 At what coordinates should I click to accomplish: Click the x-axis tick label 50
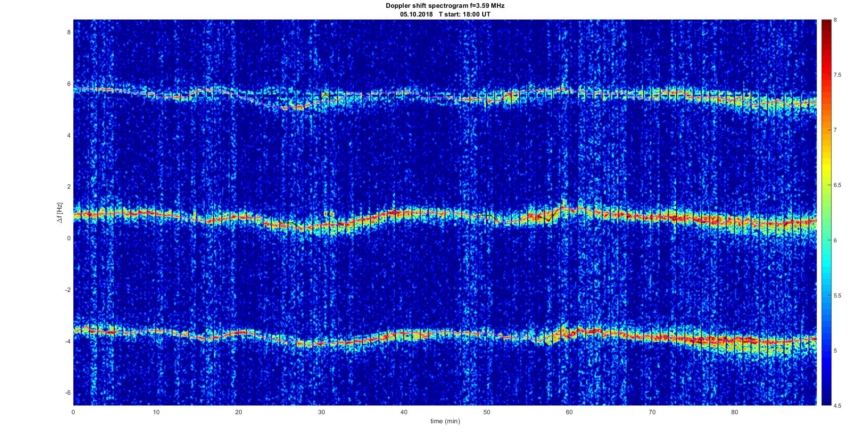[x=487, y=412]
